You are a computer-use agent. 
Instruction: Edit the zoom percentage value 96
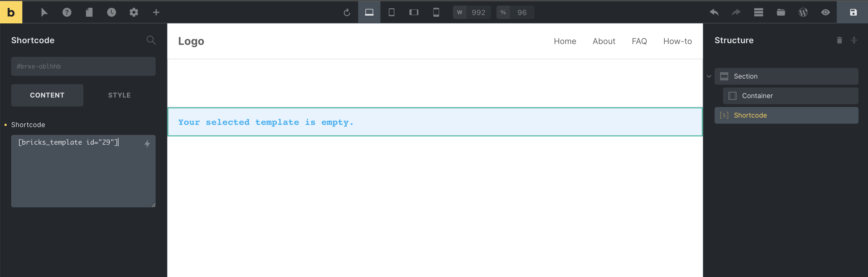pyautogui.click(x=522, y=13)
